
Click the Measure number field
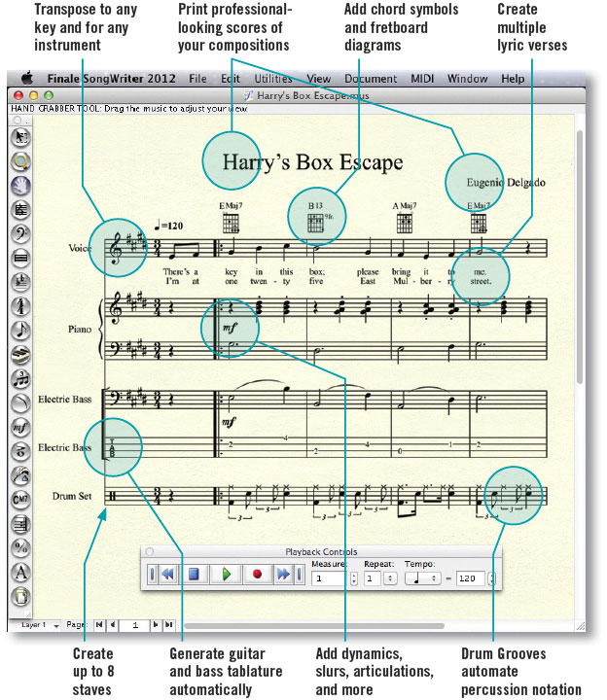coord(329,578)
